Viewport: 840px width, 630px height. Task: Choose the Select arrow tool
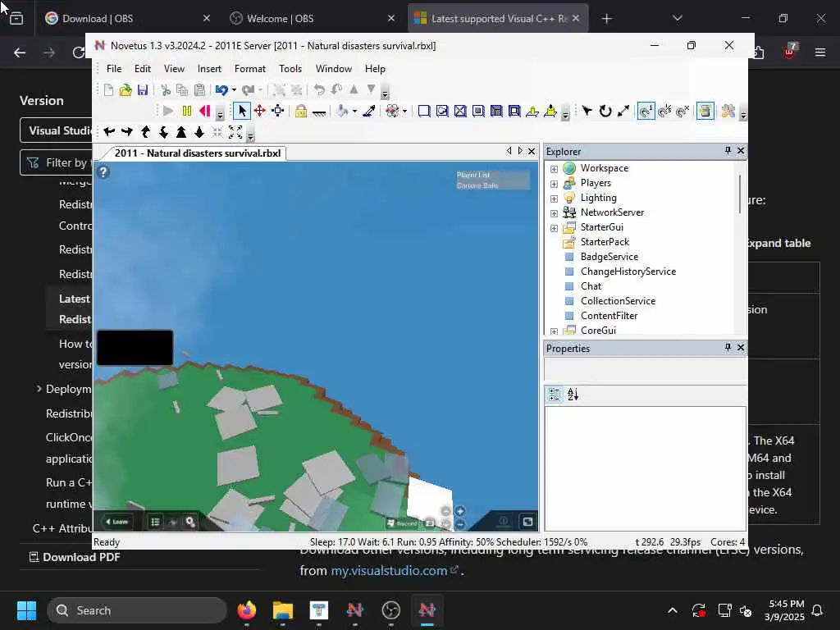[242, 111]
